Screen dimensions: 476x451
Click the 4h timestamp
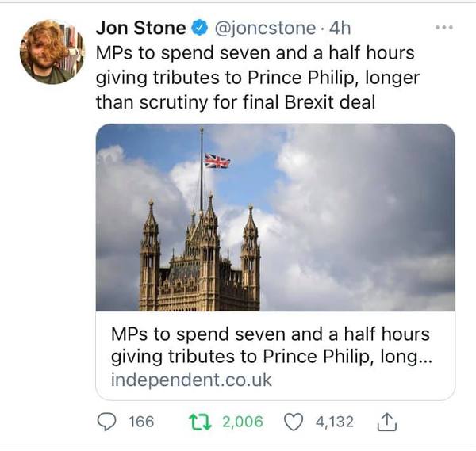339,29
